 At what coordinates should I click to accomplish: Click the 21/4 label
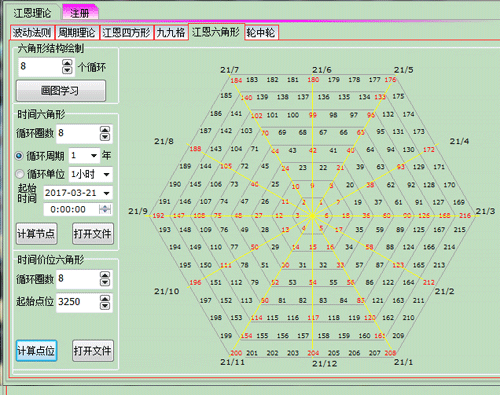(459, 141)
